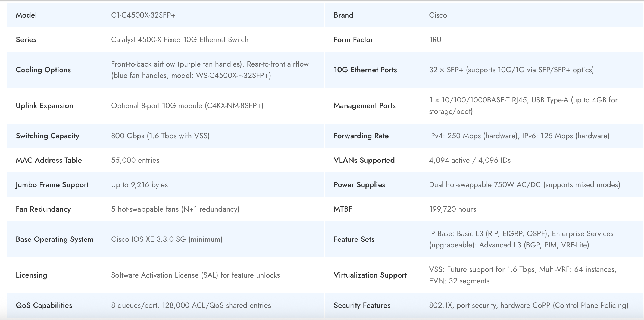Click the Base Operating System value
The width and height of the screenshot is (644, 320).
[x=167, y=239]
